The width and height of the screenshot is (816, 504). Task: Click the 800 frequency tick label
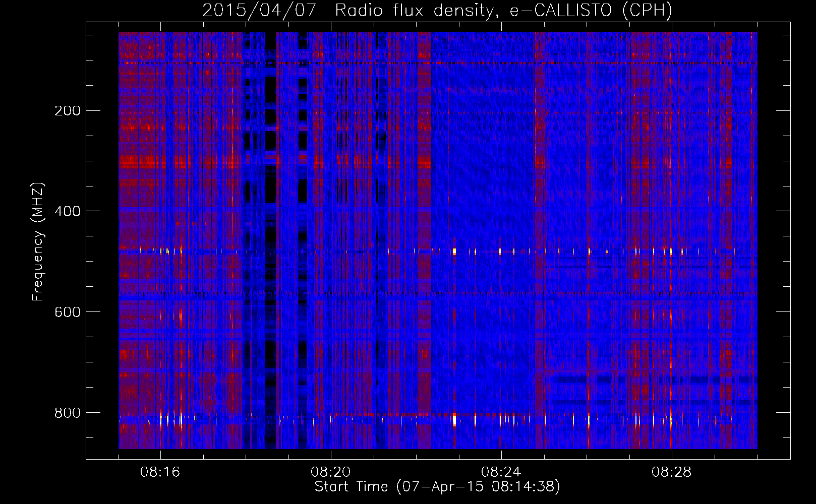pyautogui.click(x=68, y=413)
